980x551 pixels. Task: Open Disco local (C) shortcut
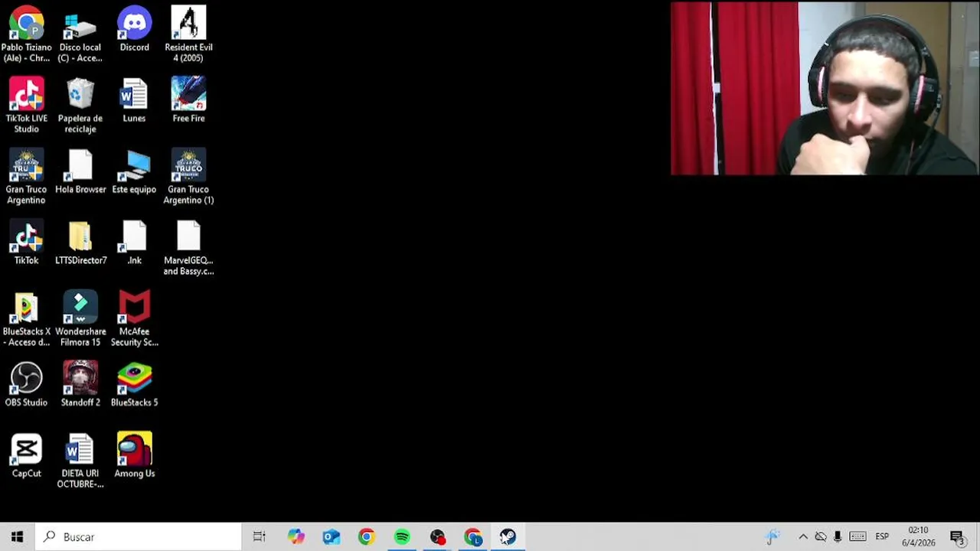[x=80, y=34]
